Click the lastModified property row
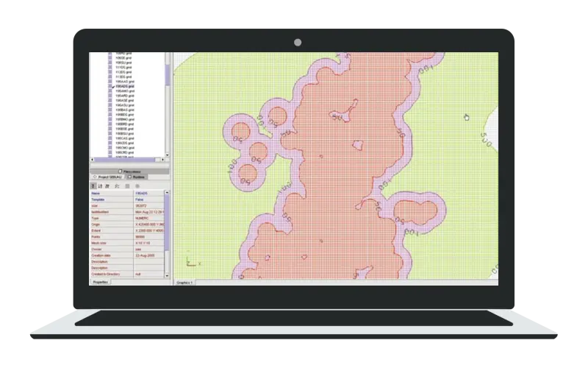 (x=127, y=212)
